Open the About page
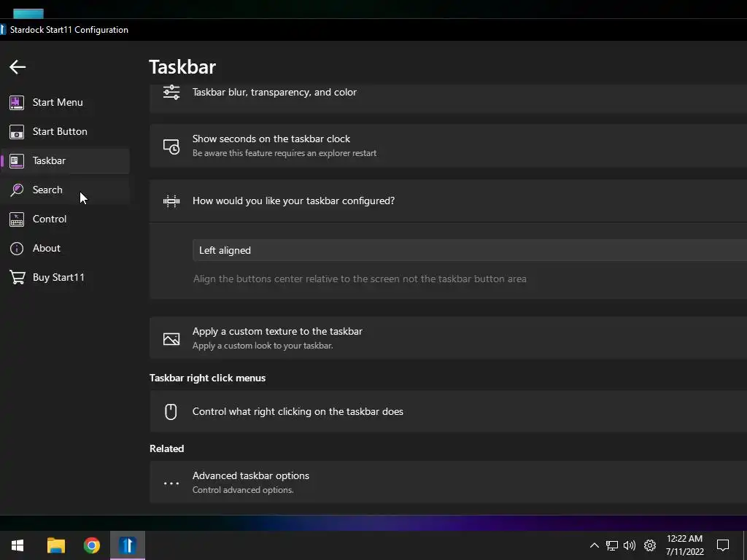 [x=65, y=249]
